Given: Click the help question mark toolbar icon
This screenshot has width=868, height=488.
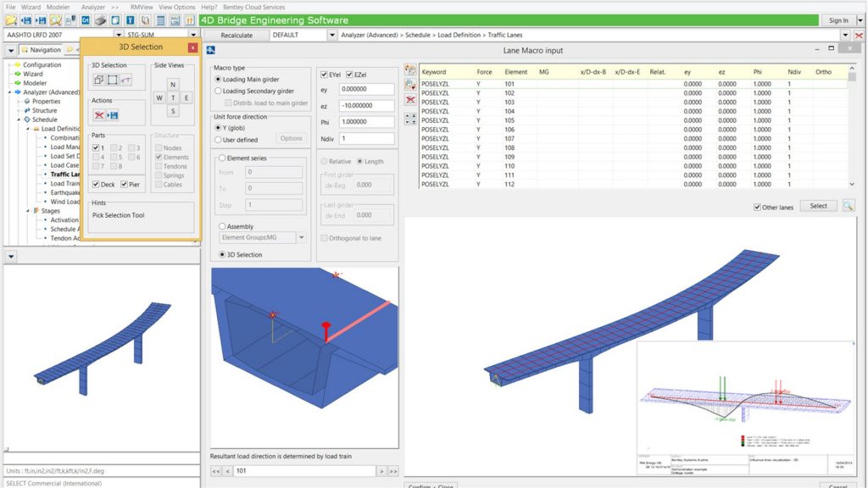Looking at the screenshot, I should (x=190, y=20).
